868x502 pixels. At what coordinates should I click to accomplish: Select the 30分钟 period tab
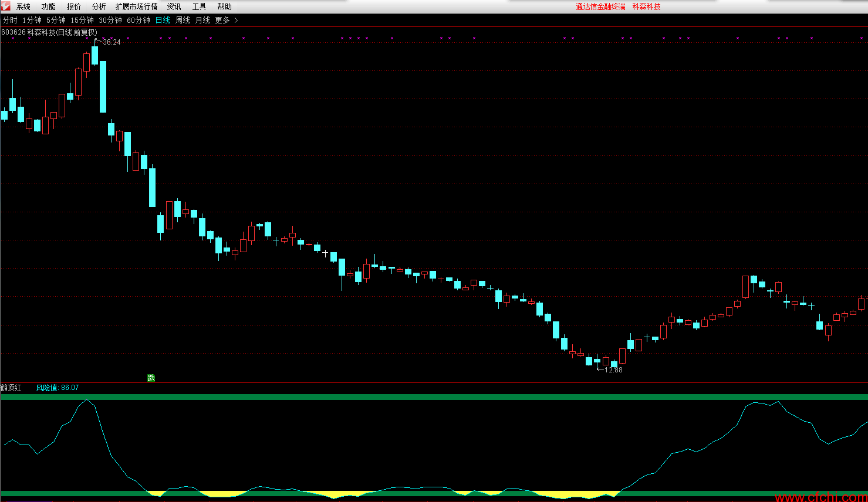(x=110, y=20)
